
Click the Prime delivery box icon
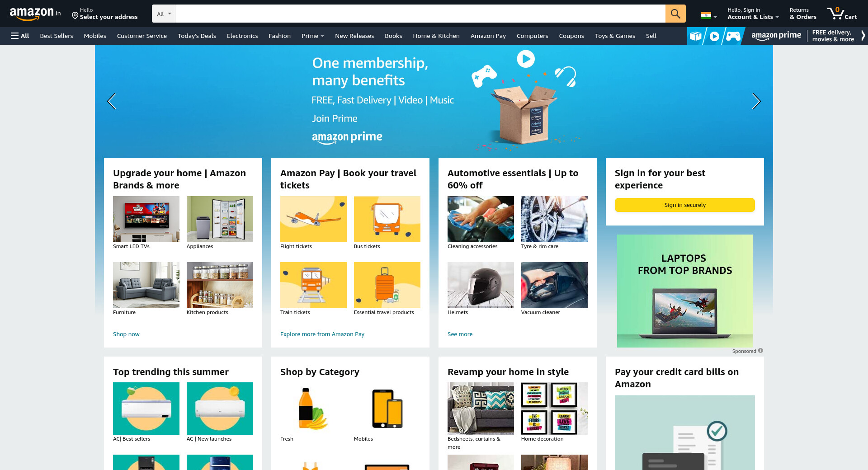[x=696, y=36]
